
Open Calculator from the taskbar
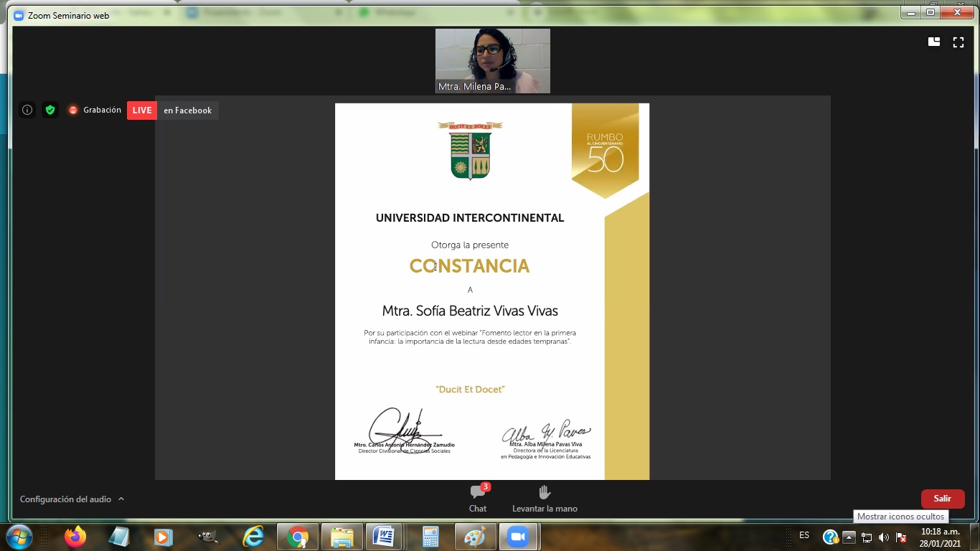click(x=430, y=537)
